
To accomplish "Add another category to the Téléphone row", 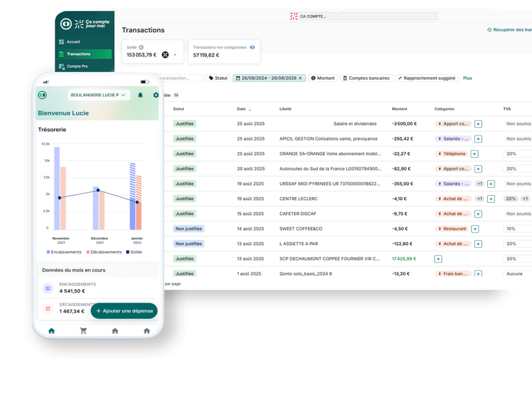I will (x=474, y=154).
